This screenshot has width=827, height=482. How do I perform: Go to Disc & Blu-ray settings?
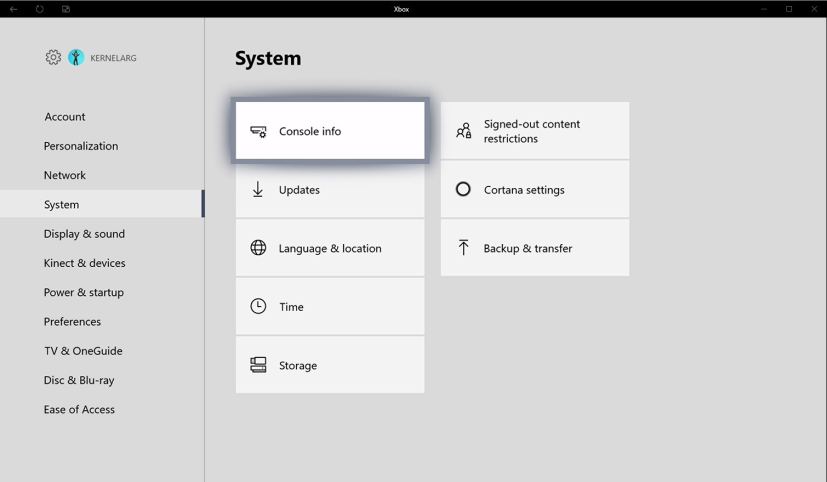coord(102,380)
